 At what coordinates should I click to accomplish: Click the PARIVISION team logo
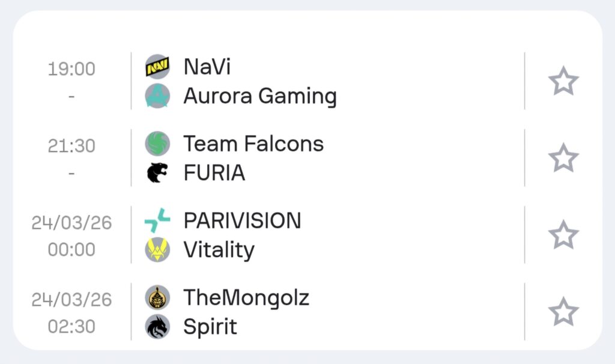[x=157, y=220]
